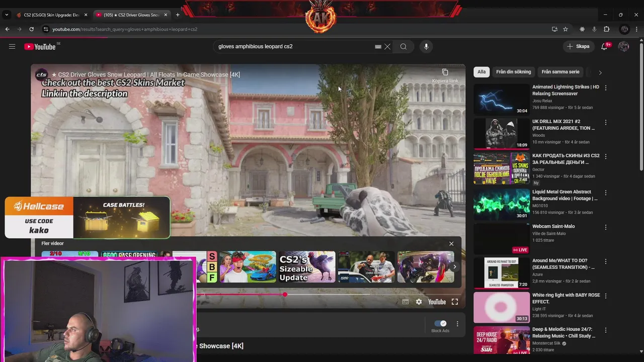Image resolution: width=644 pixels, height=362 pixels.
Task: Open the Chrome profile avatar
Action: 624,29
